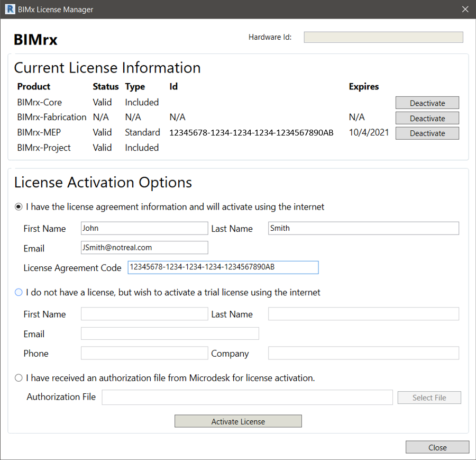This screenshot has width=476, height=460.
Task: Click the License Agreement Code field
Action: click(223, 267)
